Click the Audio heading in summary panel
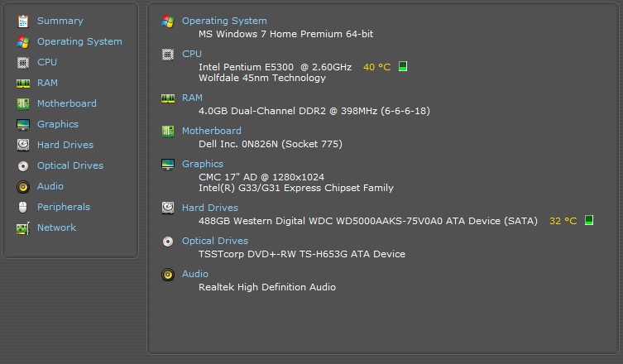 (195, 274)
